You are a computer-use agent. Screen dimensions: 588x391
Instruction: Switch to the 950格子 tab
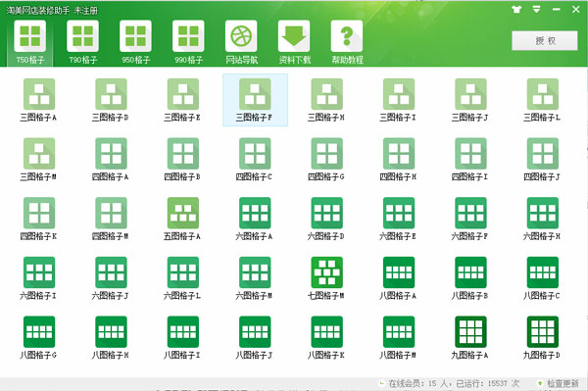coord(136,42)
